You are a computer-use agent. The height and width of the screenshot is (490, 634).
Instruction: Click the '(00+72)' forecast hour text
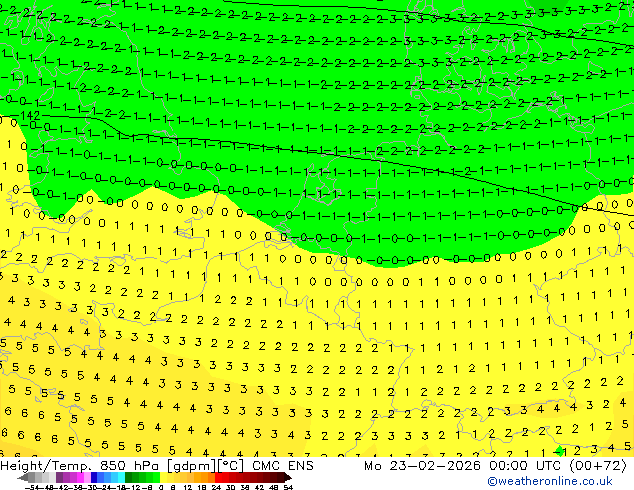pyautogui.click(x=598, y=466)
